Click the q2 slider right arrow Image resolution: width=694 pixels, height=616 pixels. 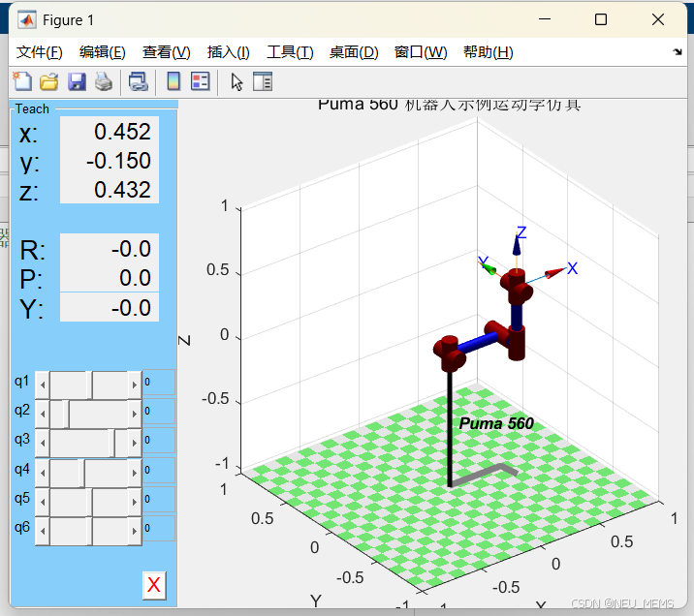coord(135,414)
